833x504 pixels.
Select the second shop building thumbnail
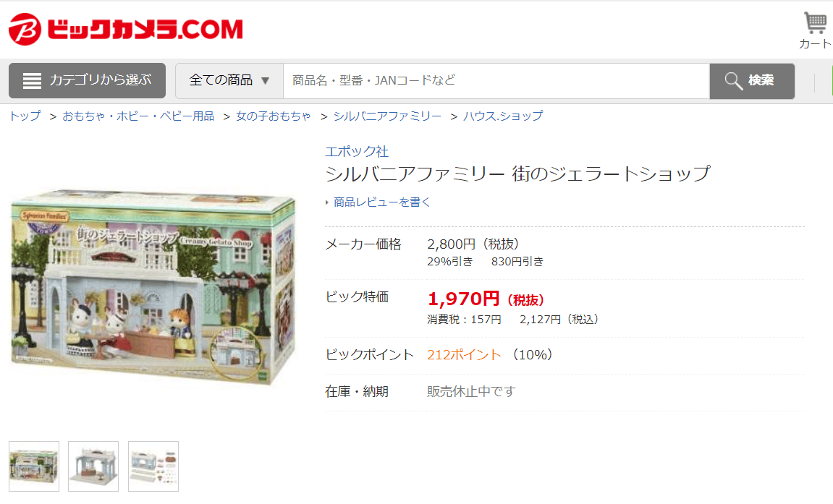[93, 466]
